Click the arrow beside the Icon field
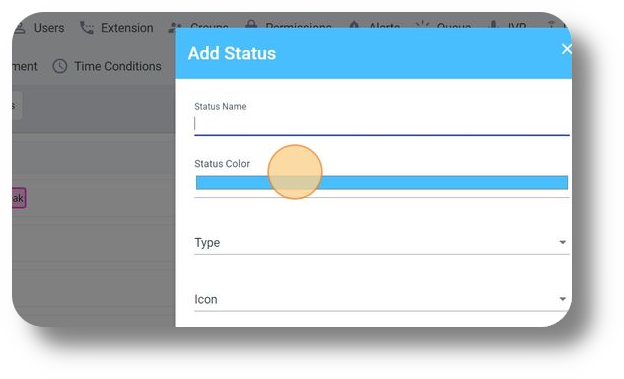This screenshot has height=379, width=624. [x=562, y=299]
